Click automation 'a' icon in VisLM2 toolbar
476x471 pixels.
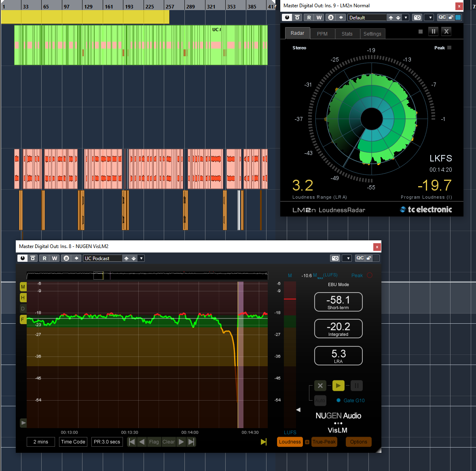pos(66,258)
